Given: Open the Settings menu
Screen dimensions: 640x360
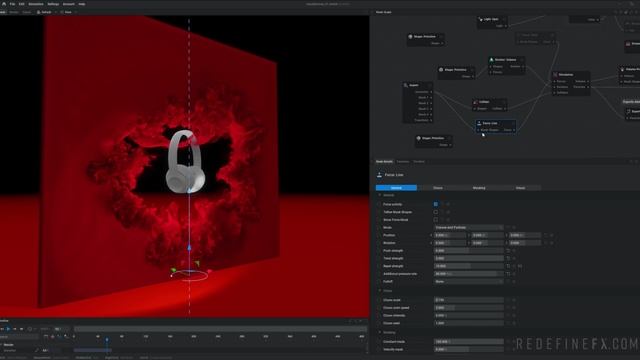Looking at the screenshot, I should tap(53, 4).
